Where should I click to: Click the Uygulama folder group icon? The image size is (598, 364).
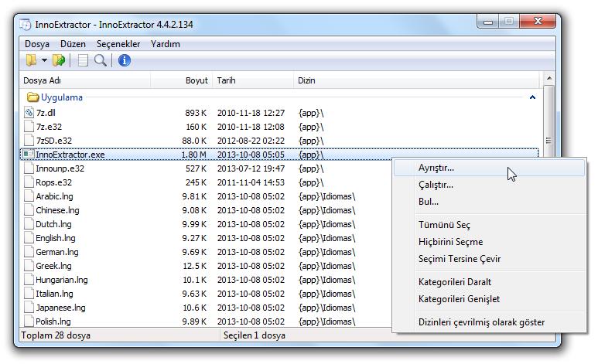32,97
